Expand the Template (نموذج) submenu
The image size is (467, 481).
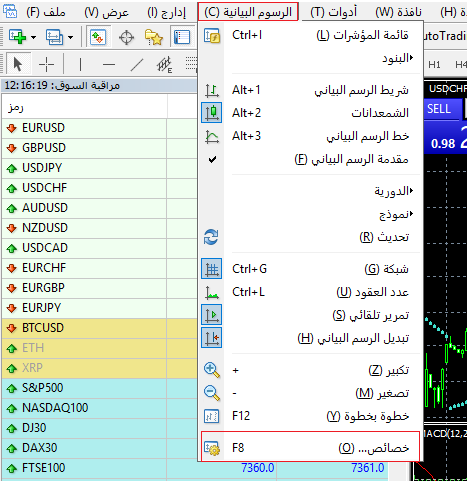click(311, 214)
